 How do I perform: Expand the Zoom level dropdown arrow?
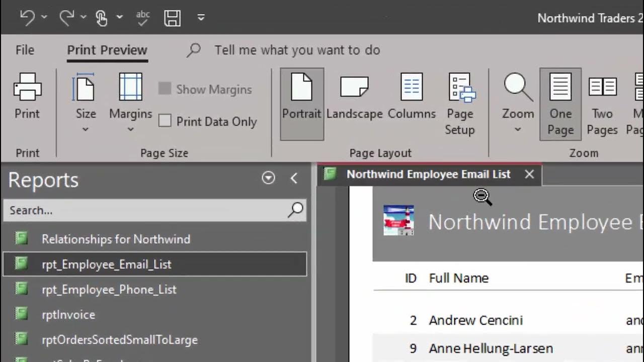[x=518, y=130]
